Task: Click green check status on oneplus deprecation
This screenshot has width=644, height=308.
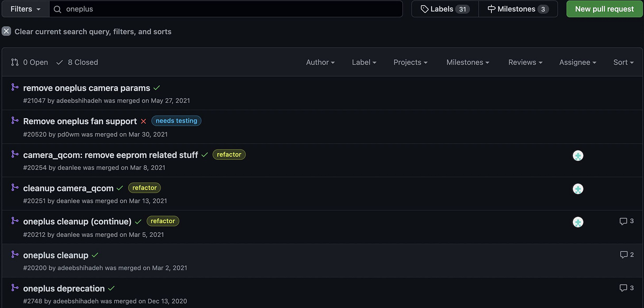Action: pos(111,289)
